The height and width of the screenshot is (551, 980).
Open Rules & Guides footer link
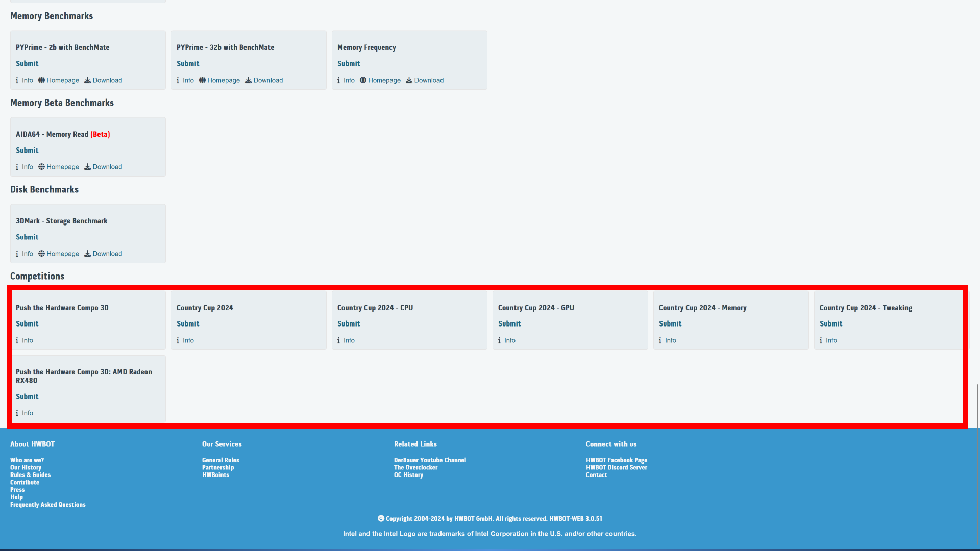click(30, 475)
